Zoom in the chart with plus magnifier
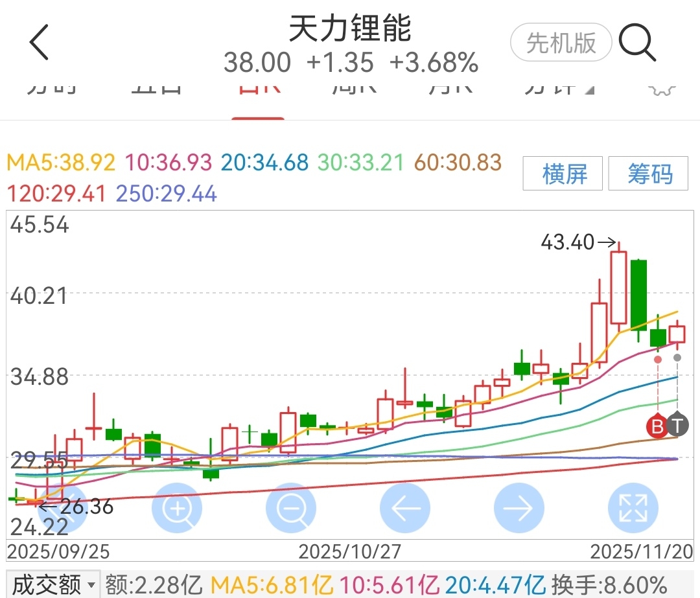Image resolution: width=700 pixels, height=598 pixels. click(x=177, y=508)
